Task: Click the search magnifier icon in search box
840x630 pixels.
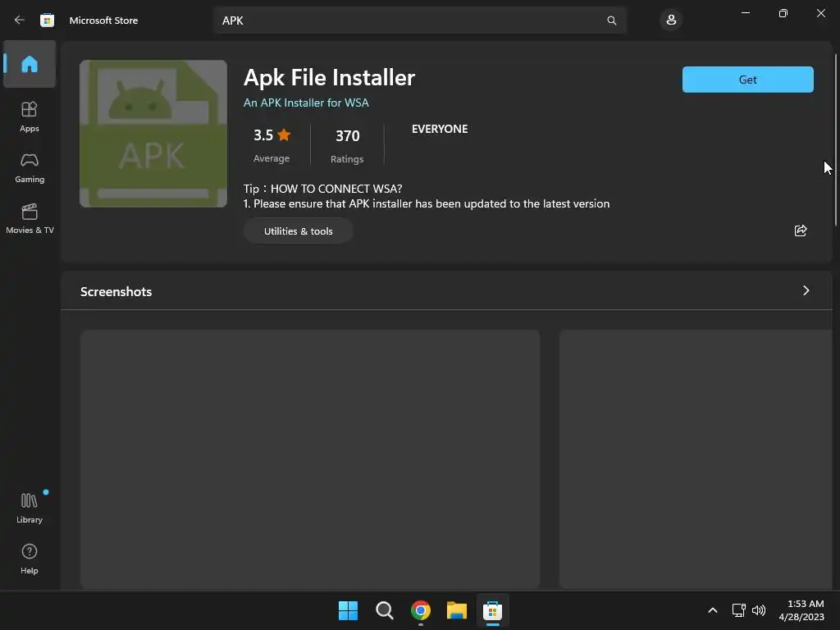Action: [x=611, y=21]
